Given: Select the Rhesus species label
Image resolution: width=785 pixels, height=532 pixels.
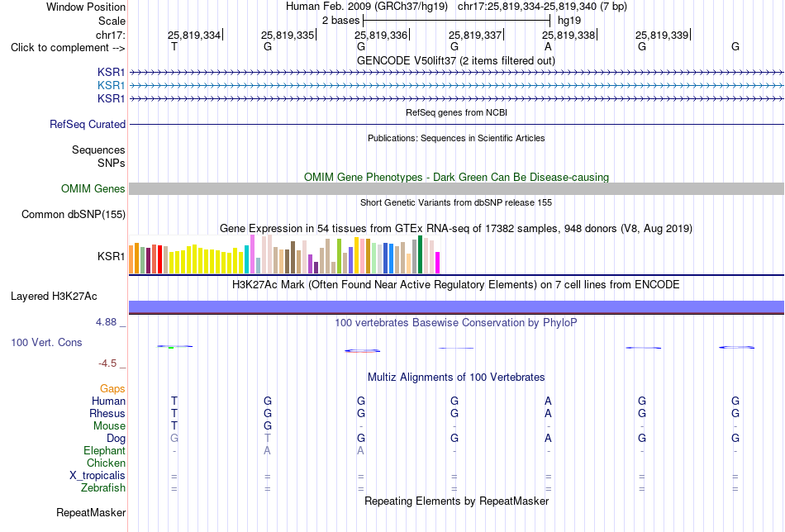Looking at the screenshot, I should 107,413.
